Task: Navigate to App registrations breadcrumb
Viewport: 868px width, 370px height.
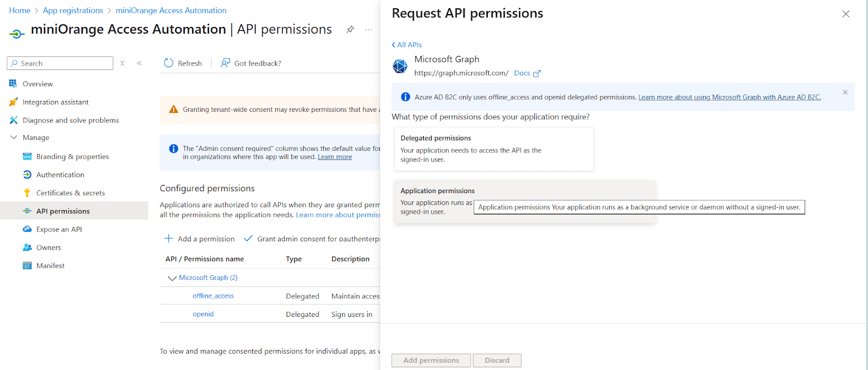Action: [73, 10]
